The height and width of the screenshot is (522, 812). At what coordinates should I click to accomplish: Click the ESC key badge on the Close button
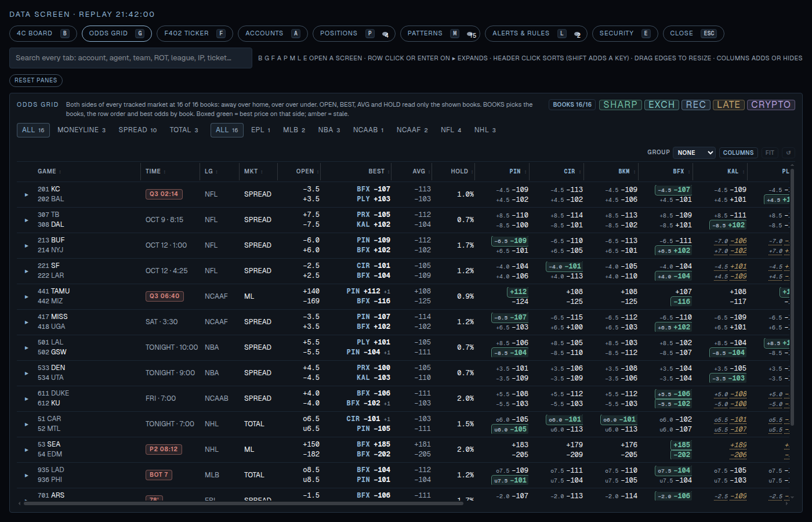709,34
